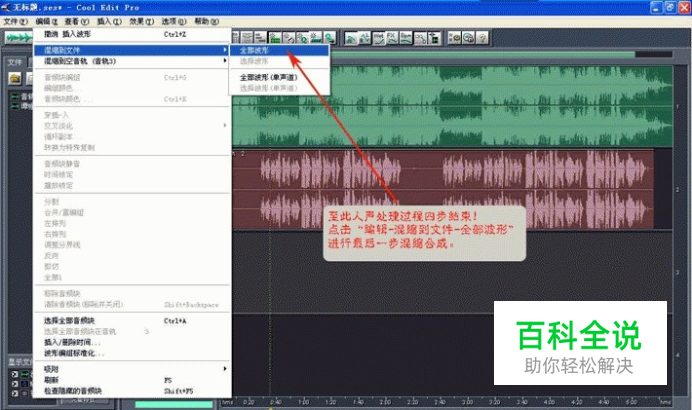Open the 插入 (I) menu
Image resolution: width=692 pixels, height=410 pixels.
tap(109, 21)
